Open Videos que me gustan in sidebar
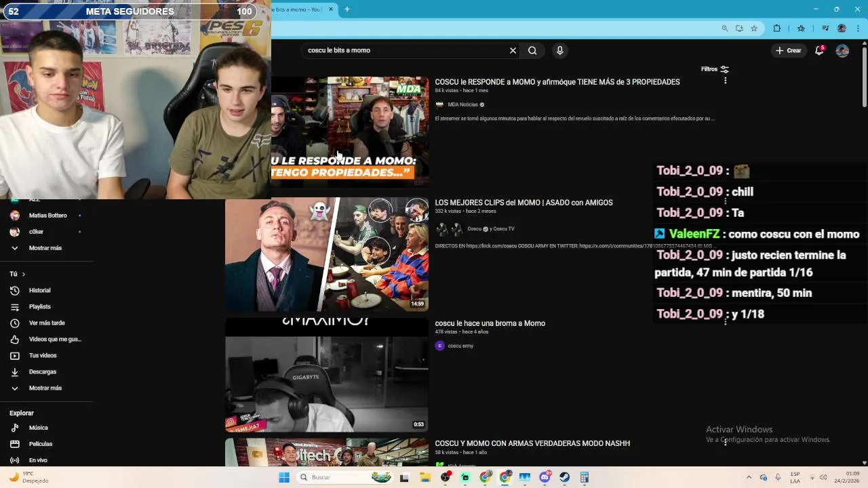Viewport: 868px width, 488px height. pyautogui.click(x=47, y=339)
